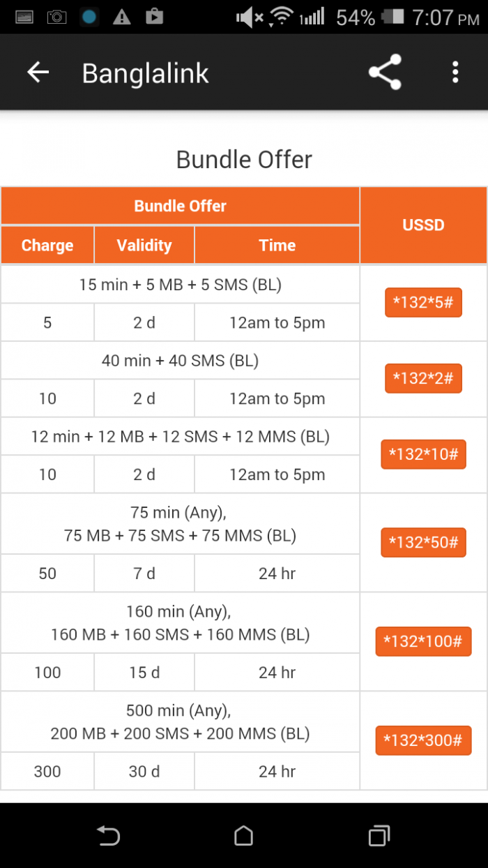Dial the *132*10# code button

(x=423, y=454)
